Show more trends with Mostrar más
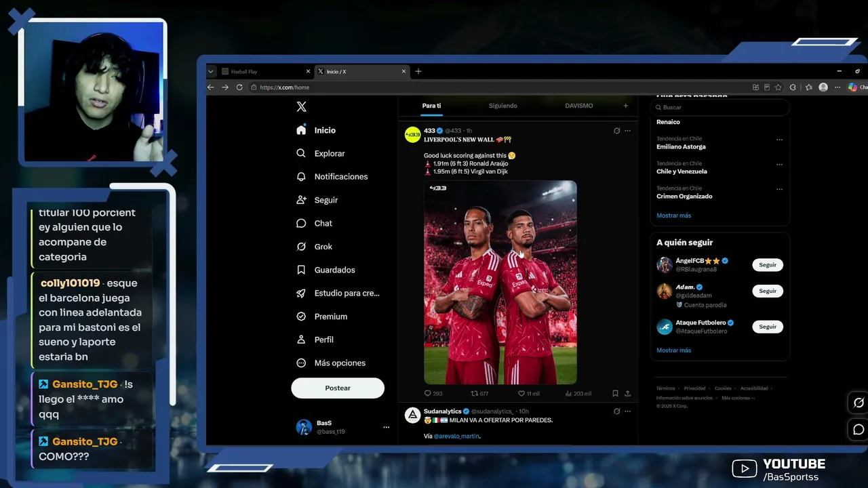 pyautogui.click(x=673, y=216)
